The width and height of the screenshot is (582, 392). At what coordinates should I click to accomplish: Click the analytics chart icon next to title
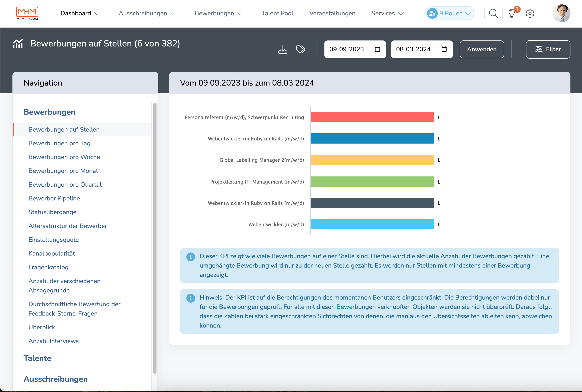18,43
